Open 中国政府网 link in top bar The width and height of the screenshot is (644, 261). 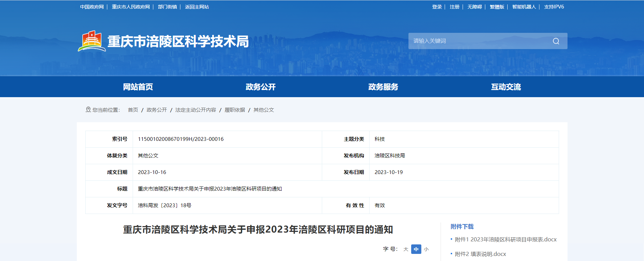point(92,7)
